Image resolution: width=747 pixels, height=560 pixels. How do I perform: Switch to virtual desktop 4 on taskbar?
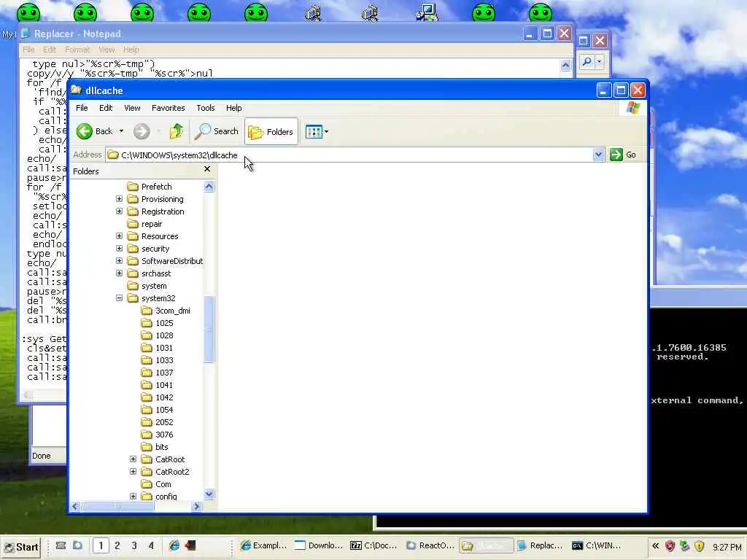(151, 545)
